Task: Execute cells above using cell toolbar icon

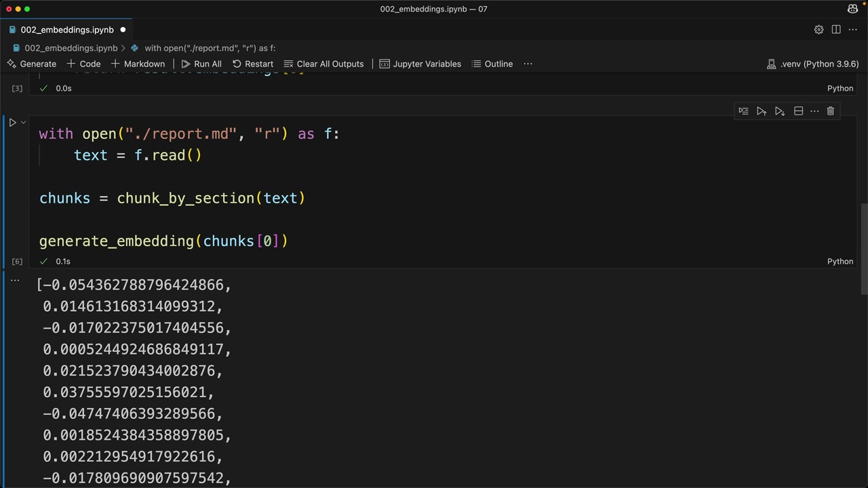Action: (x=762, y=111)
